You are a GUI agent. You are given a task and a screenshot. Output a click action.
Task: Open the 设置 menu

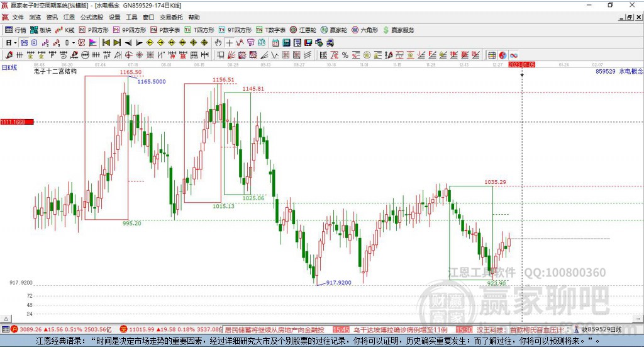coord(114,17)
